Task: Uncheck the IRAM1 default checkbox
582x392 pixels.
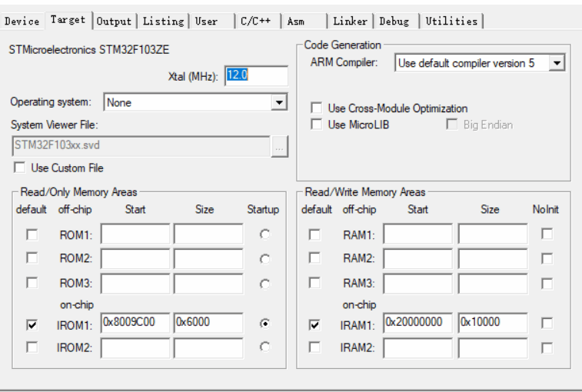Action: (x=314, y=325)
